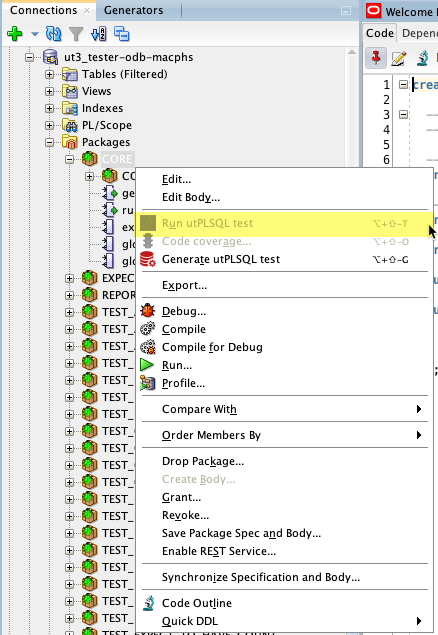Screen dimensions: 438x635
Task: Click the Create Body... menu item
Action: [285, 479]
